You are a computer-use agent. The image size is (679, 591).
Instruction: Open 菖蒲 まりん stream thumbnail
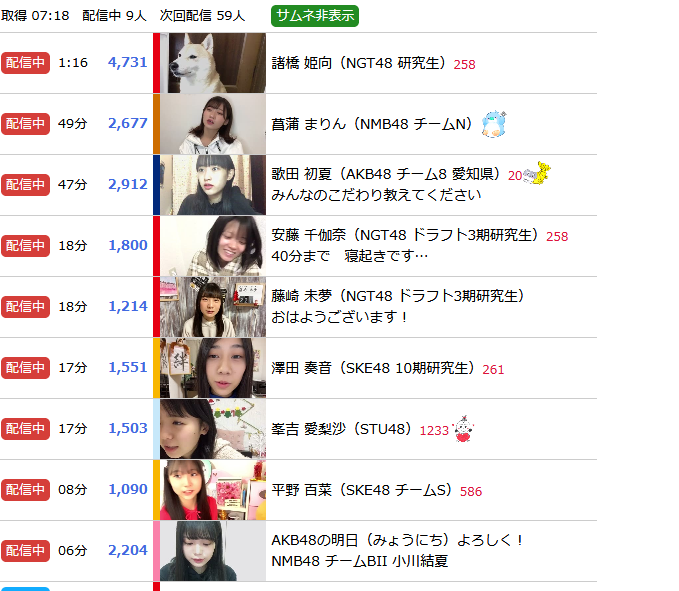pos(213,124)
